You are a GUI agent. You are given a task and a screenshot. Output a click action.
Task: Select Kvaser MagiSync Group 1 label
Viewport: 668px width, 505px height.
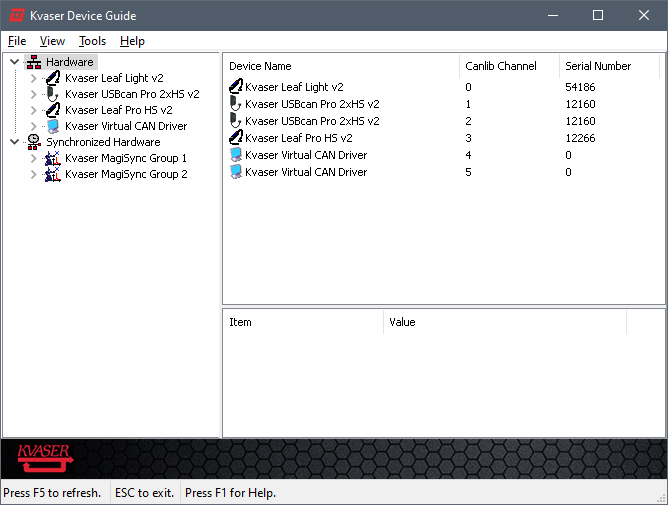(126, 158)
